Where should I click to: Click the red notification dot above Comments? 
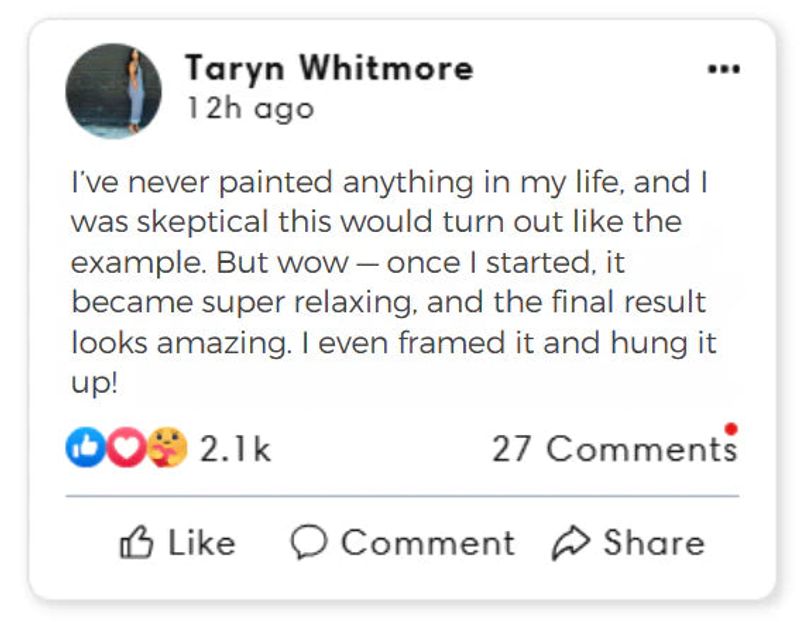tap(731, 429)
